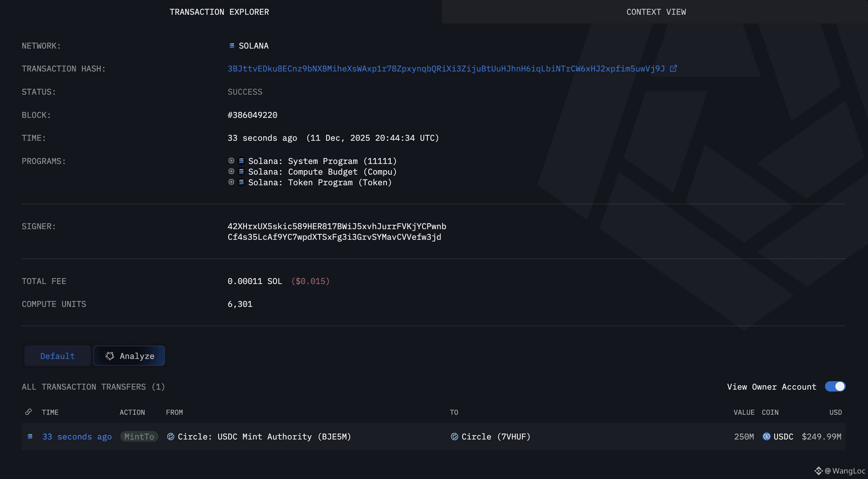Click the MintTo action badge
Image resolution: width=868 pixels, height=479 pixels.
point(139,437)
